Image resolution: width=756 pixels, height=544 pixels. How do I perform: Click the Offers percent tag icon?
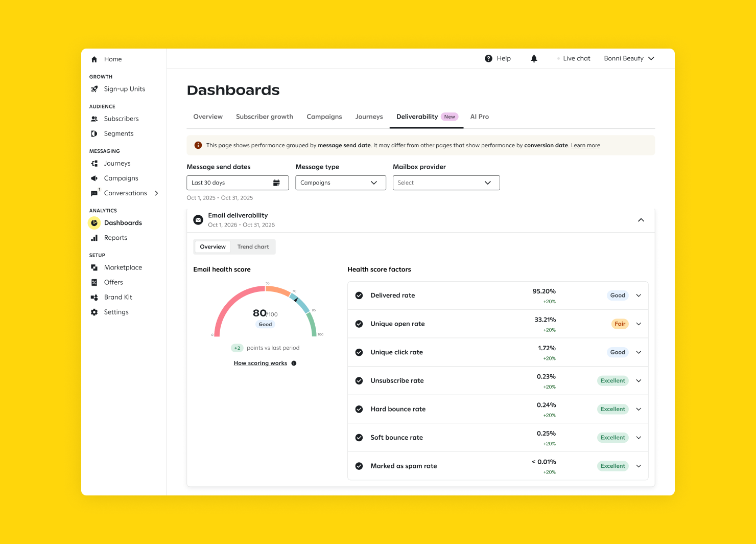(x=94, y=282)
